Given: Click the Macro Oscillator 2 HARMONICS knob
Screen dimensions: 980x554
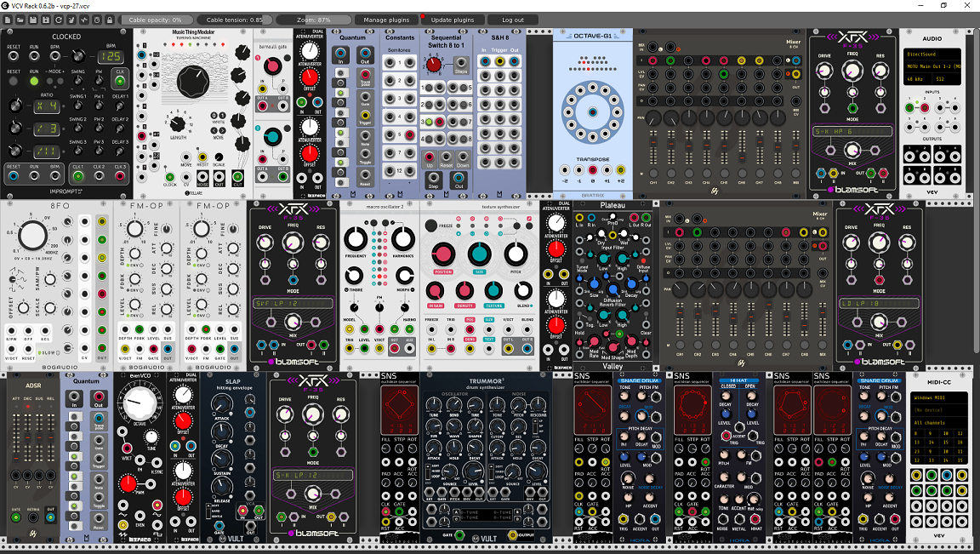Looking at the screenshot, I should tap(402, 239).
